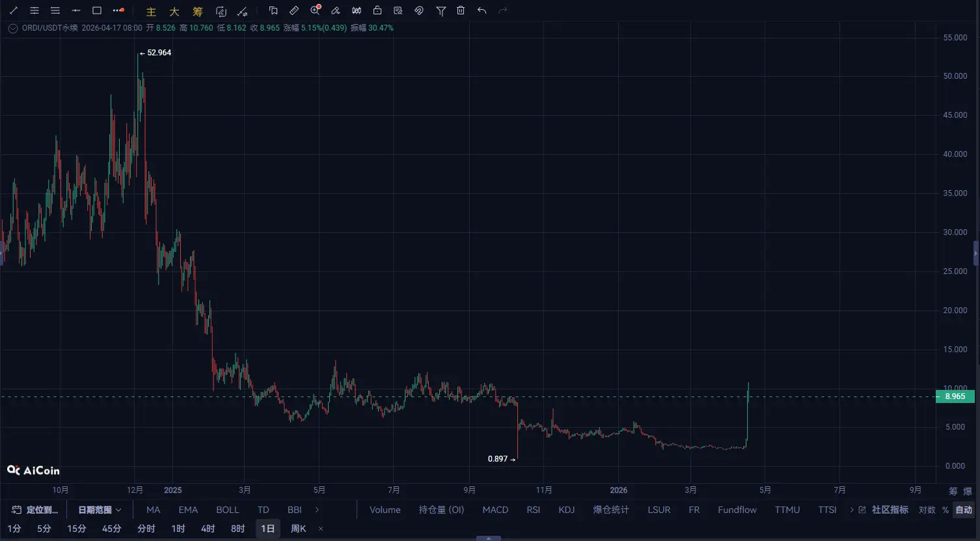Show the LSUR indicator
The width and height of the screenshot is (980, 541).
659,510
